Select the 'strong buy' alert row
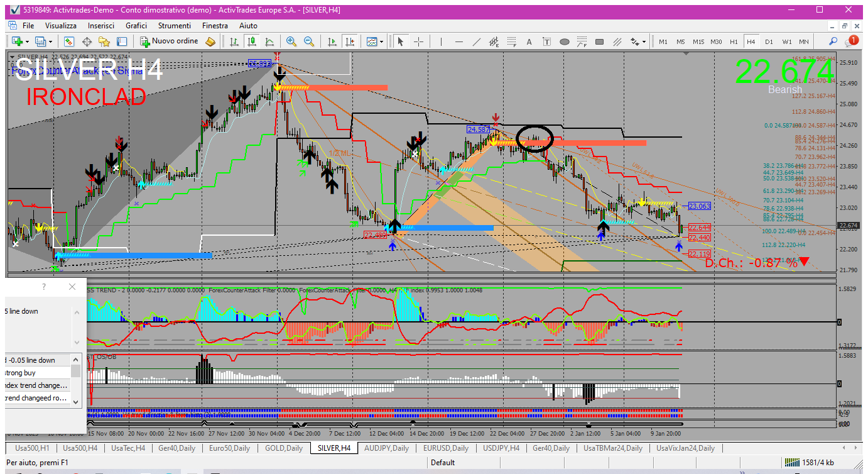 coord(38,373)
